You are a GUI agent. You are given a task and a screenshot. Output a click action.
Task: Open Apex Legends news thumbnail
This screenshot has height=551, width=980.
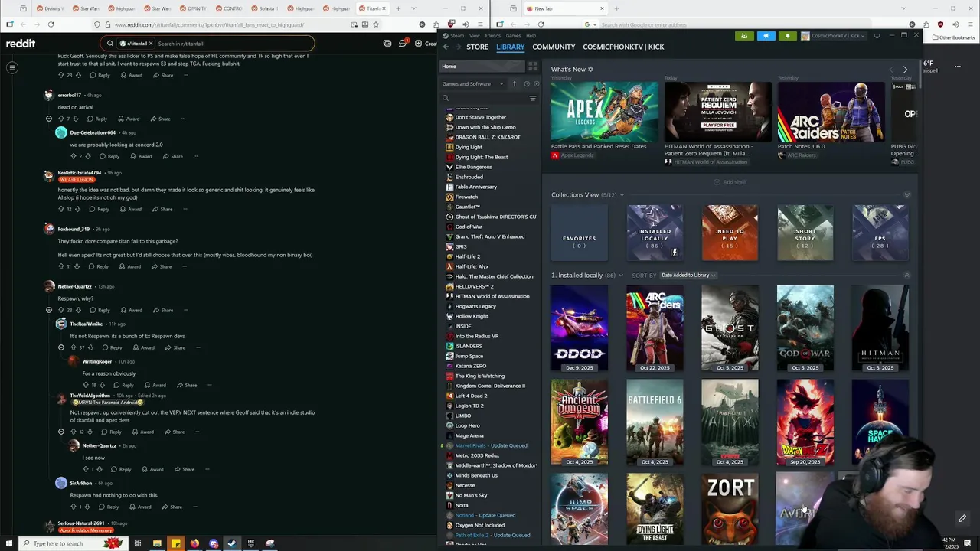[604, 112]
